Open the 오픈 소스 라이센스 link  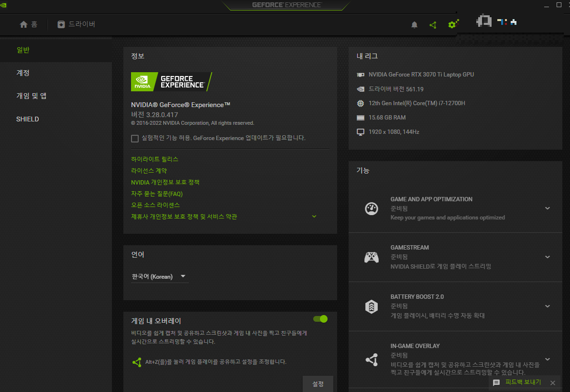[x=155, y=205]
